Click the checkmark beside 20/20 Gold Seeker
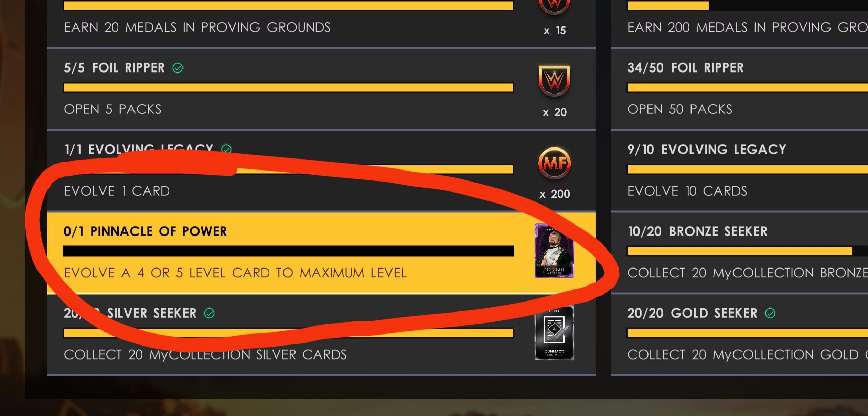Viewport: 868px width, 416px height. point(770,313)
